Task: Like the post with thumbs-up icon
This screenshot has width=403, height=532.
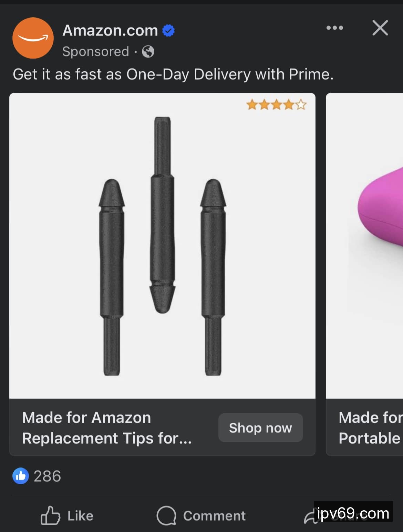Action: [50, 515]
